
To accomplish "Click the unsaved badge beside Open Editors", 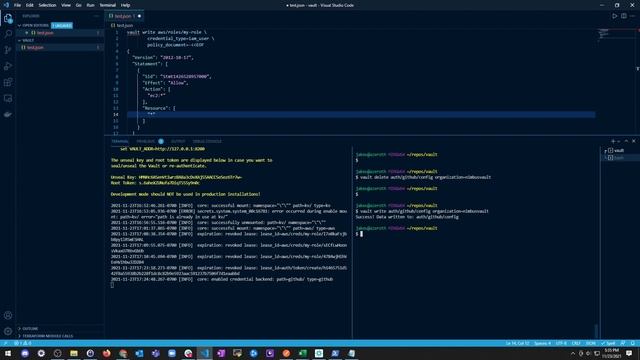I will click(62, 25).
